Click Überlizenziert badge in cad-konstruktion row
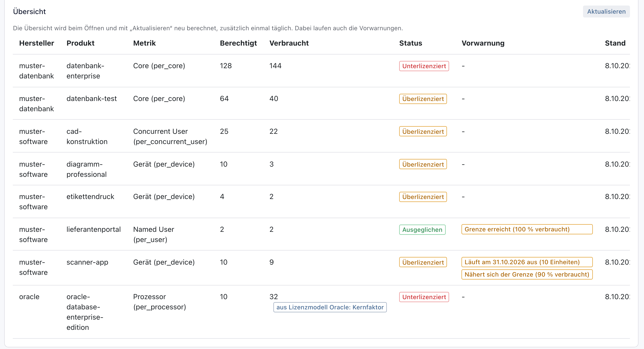Viewport: 644px width, 349px height. (423, 131)
